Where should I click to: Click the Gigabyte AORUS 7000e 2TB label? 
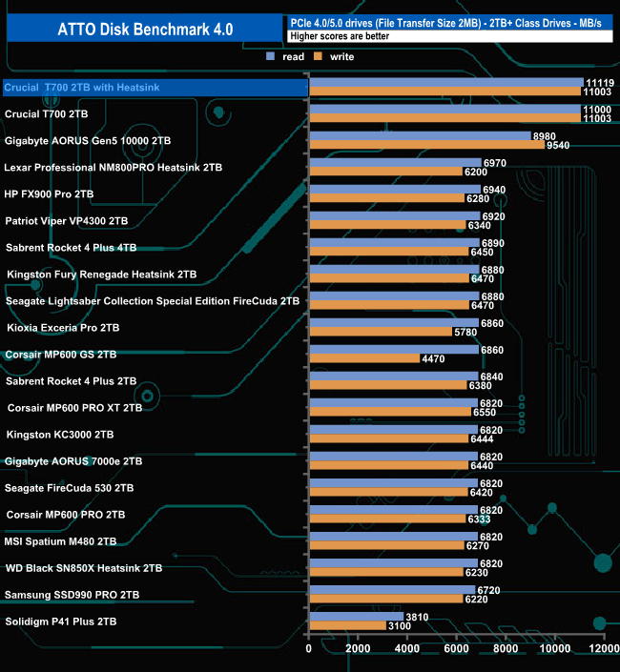(73, 461)
